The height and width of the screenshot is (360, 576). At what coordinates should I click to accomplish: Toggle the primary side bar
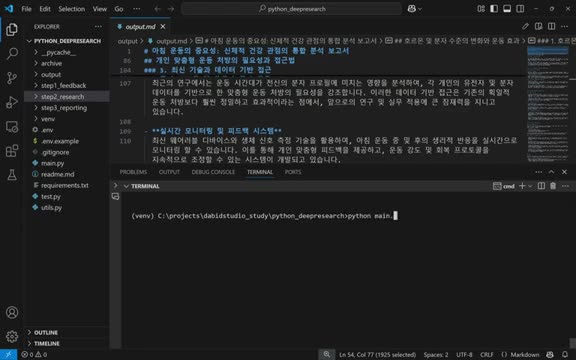click(x=494, y=9)
